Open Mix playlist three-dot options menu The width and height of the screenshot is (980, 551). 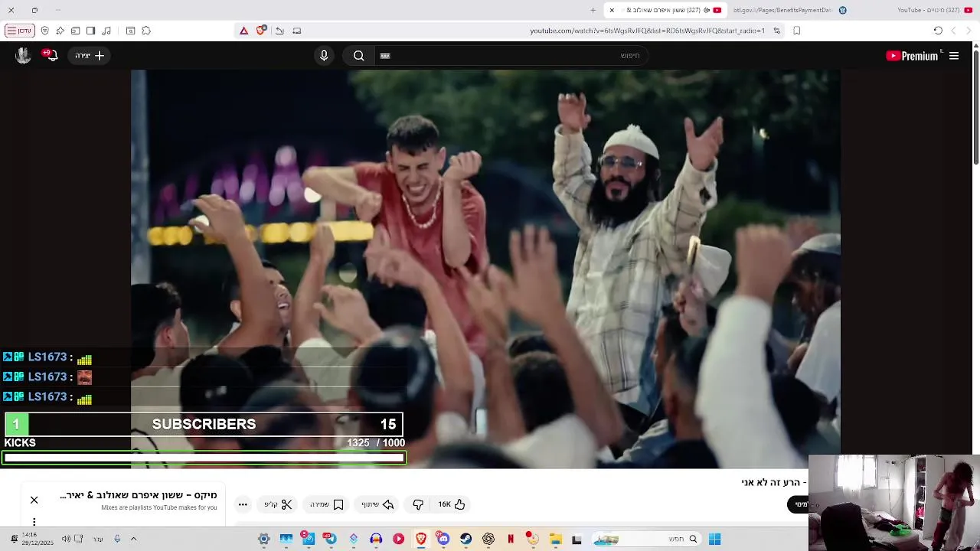tap(34, 522)
